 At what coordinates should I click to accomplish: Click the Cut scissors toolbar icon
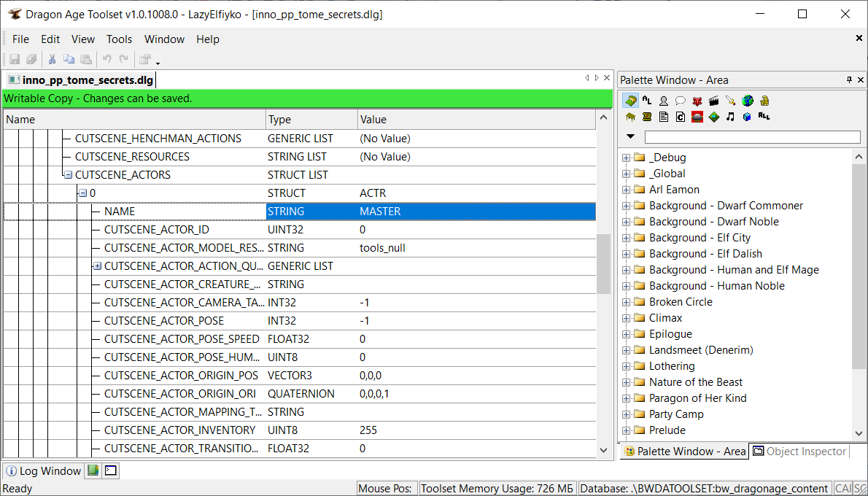[53, 60]
